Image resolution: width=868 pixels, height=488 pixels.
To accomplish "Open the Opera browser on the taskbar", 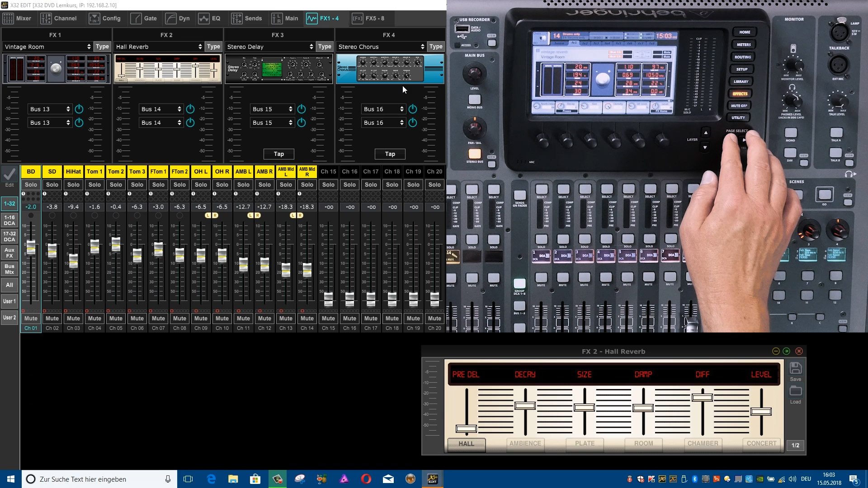I will tap(366, 479).
